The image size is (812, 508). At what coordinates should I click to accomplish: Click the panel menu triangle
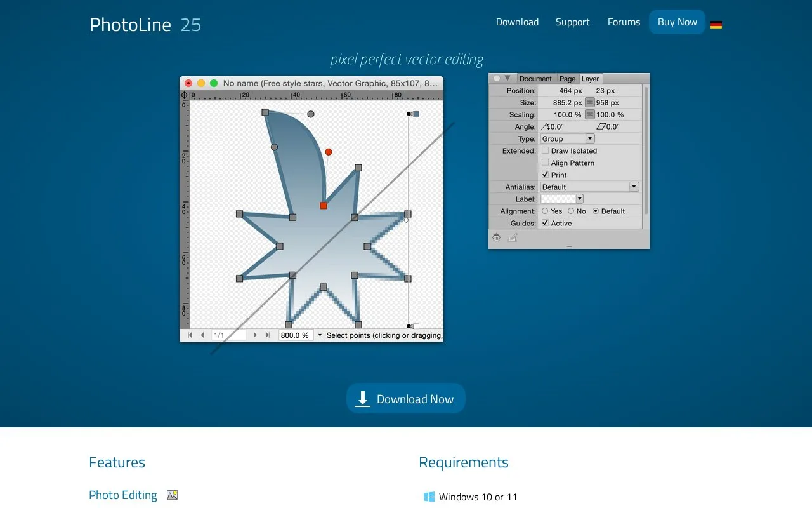[x=507, y=78]
